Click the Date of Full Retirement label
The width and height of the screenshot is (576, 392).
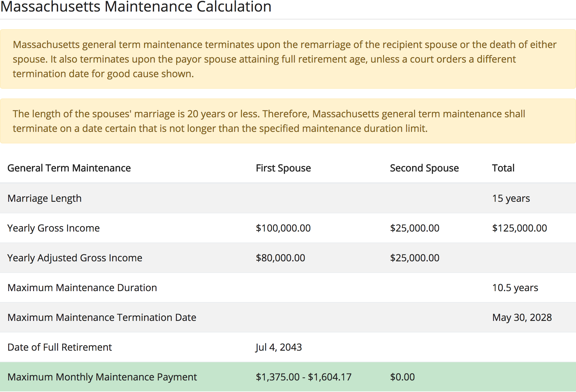tap(60, 347)
